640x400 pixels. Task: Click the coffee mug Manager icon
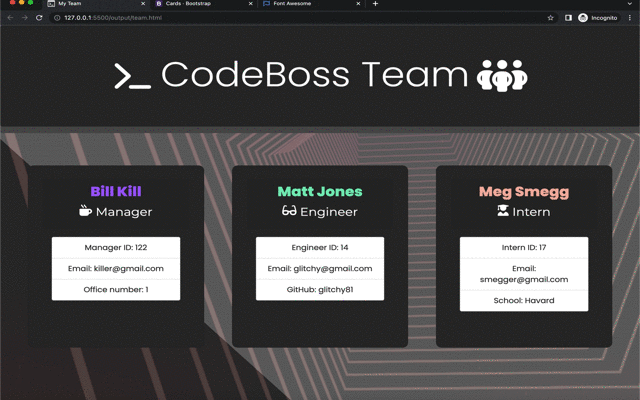point(85,211)
